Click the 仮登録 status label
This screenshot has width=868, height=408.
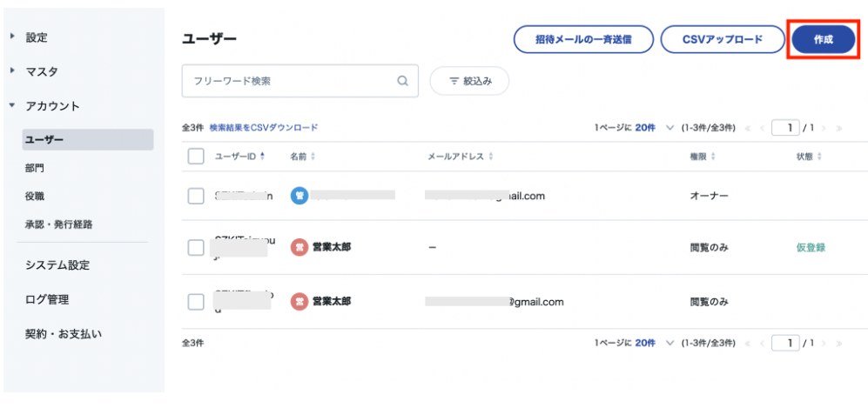[811, 248]
